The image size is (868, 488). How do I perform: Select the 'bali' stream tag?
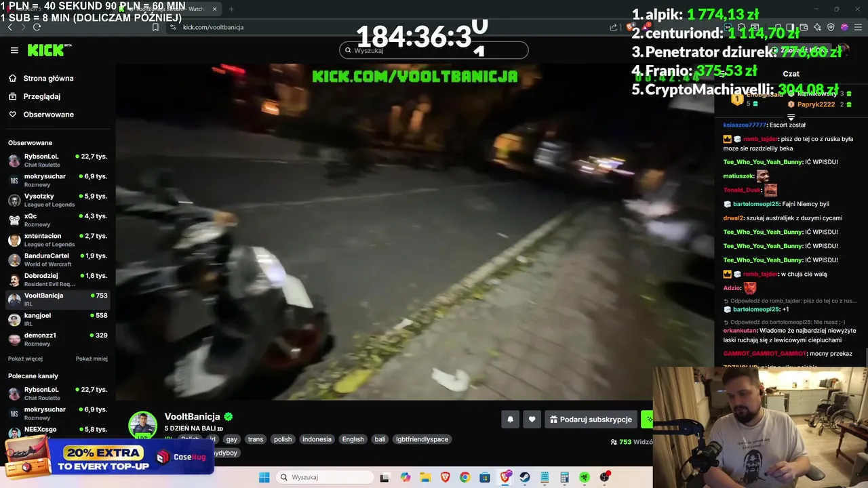380,439
